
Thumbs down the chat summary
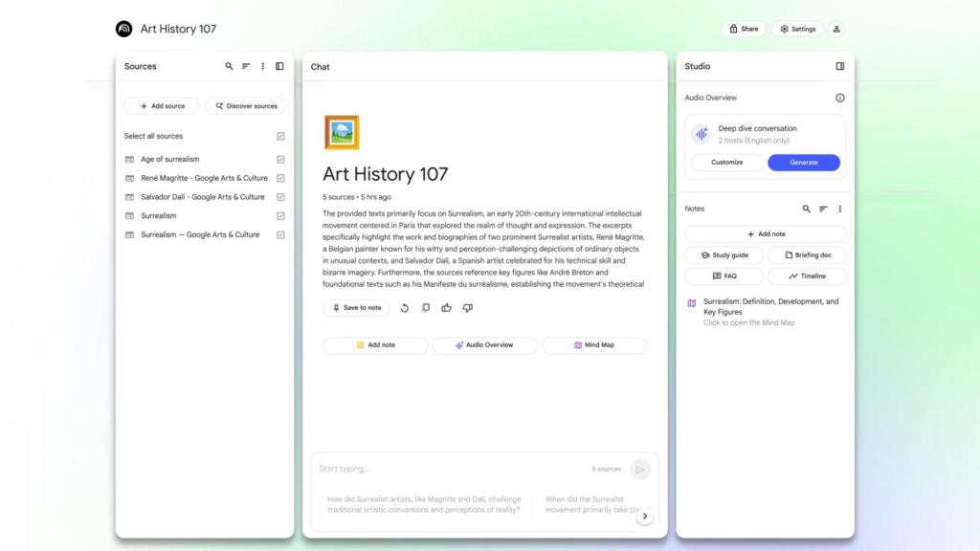point(468,308)
